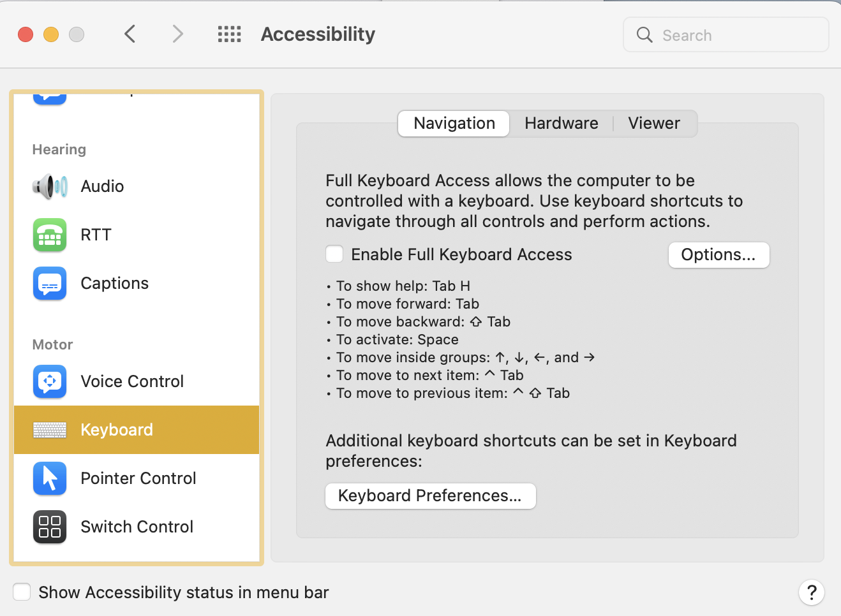Switch to the Viewer tab
This screenshot has height=616, width=841.
click(654, 123)
